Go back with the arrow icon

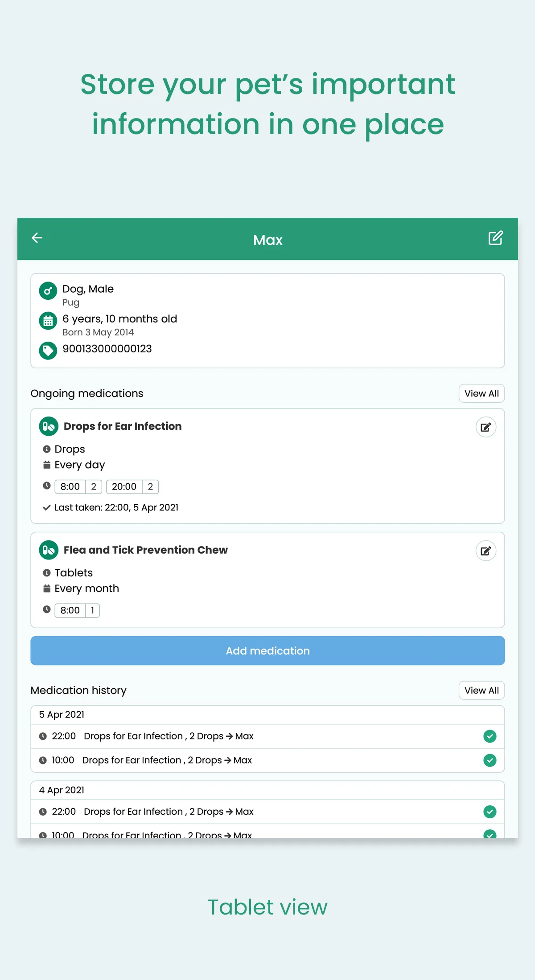tap(37, 238)
